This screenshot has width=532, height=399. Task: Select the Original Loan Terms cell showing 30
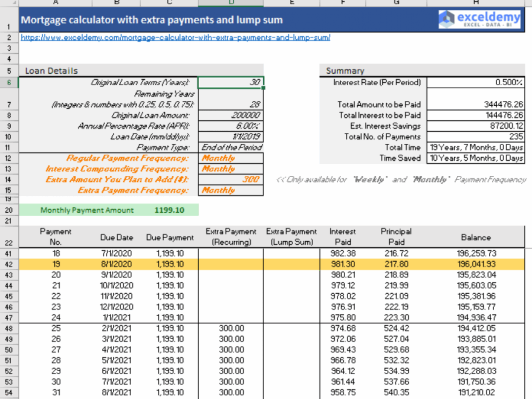pos(232,82)
